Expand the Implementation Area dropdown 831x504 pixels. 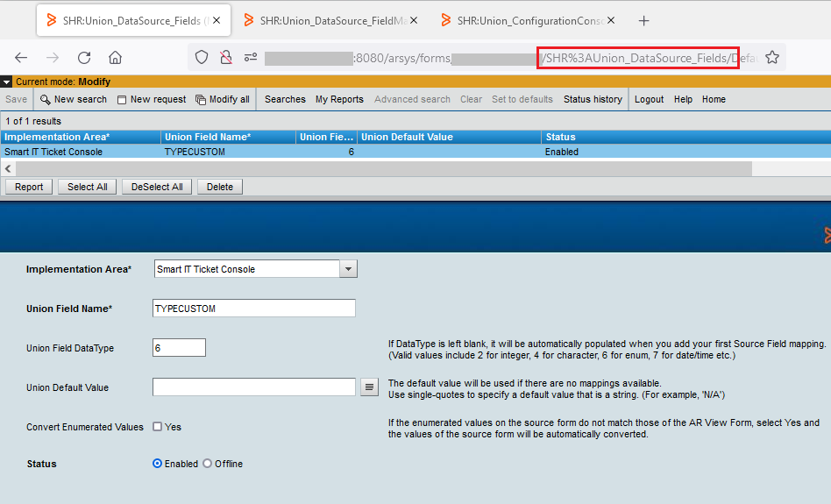(x=349, y=269)
